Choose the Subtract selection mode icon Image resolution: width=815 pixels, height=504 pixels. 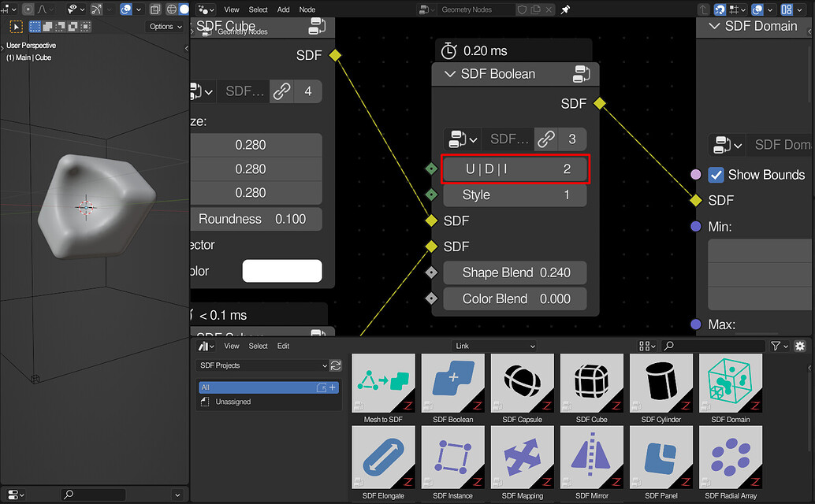[x=60, y=27]
